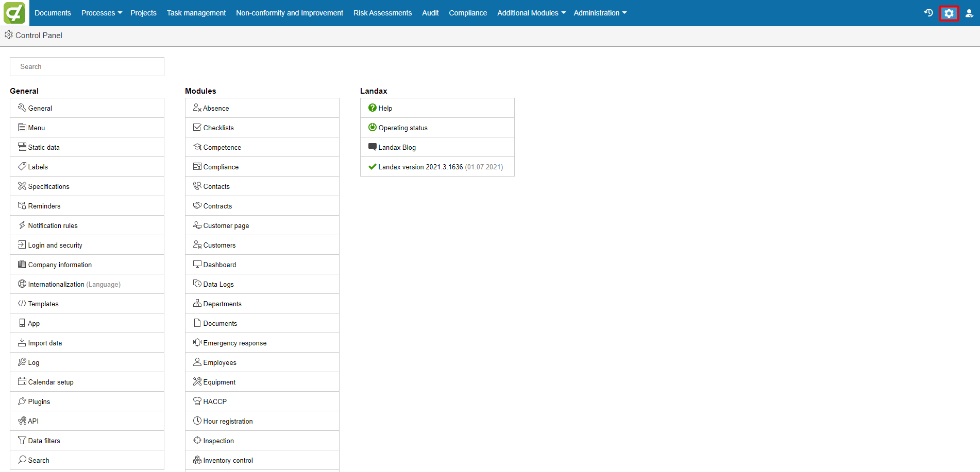Click the Landax Blog speech bubble icon

(373, 147)
